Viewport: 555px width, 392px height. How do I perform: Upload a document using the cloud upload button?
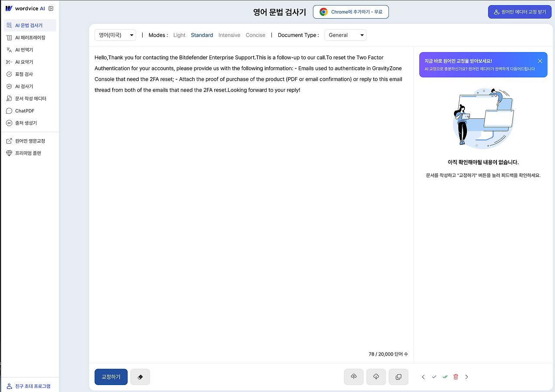pos(353,376)
